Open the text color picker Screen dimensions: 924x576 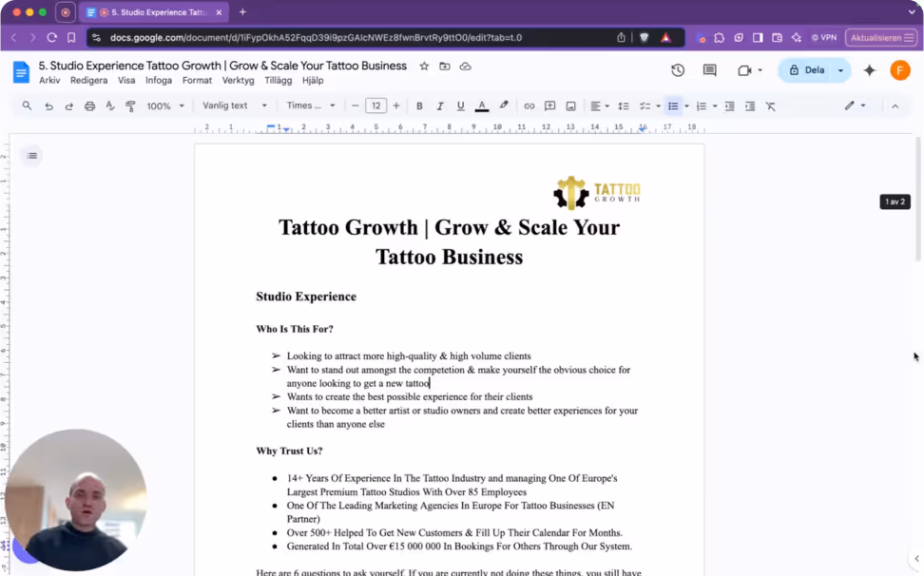click(481, 106)
